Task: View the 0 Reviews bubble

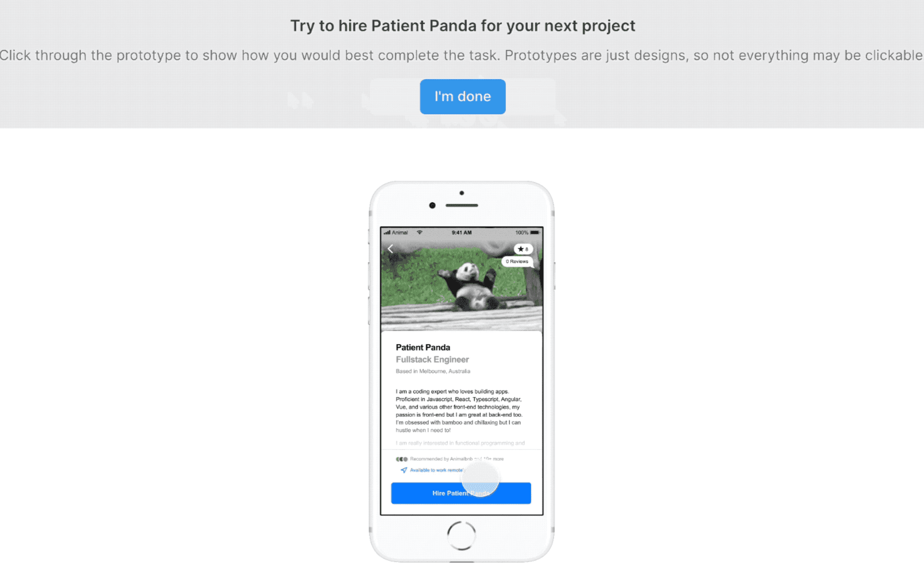Action: click(x=517, y=261)
